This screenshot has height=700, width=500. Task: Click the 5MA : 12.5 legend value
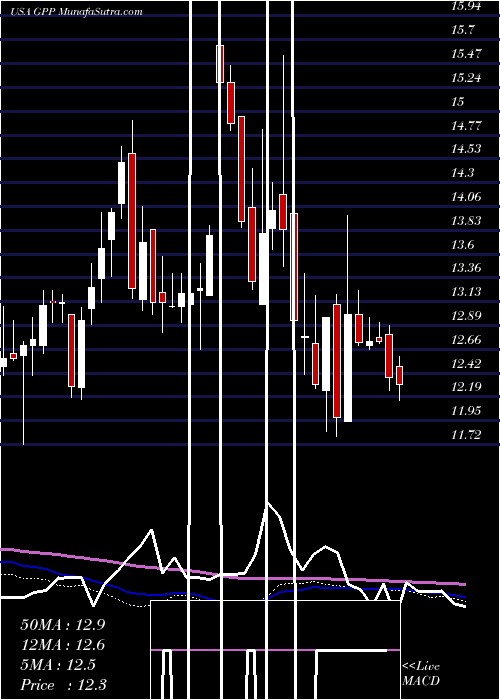coord(58,665)
